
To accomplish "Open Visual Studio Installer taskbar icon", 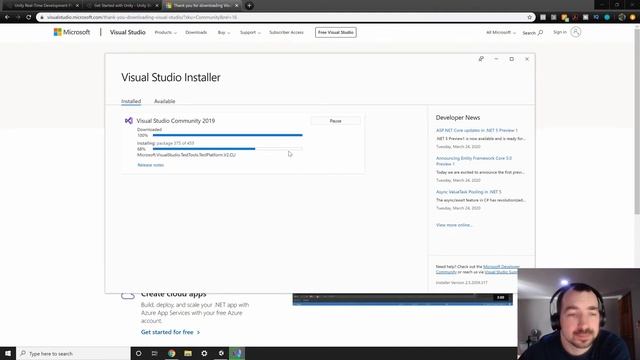I will [x=237, y=353].
